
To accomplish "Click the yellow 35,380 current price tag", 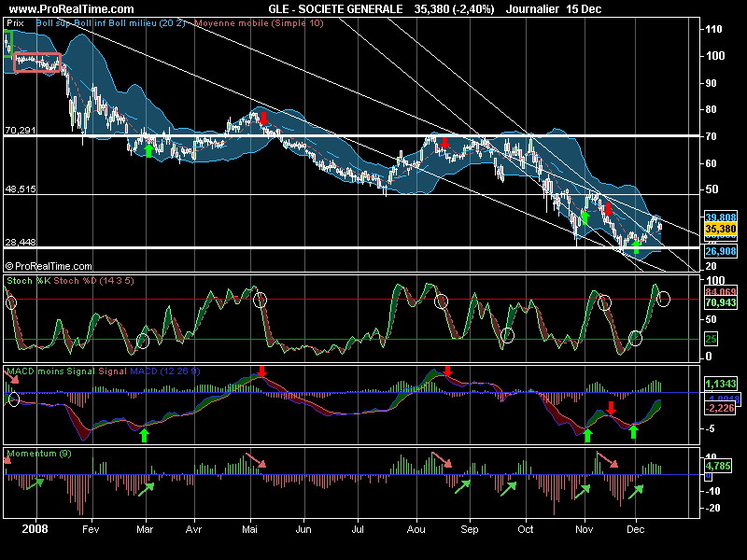I will [x=721, y=229].
